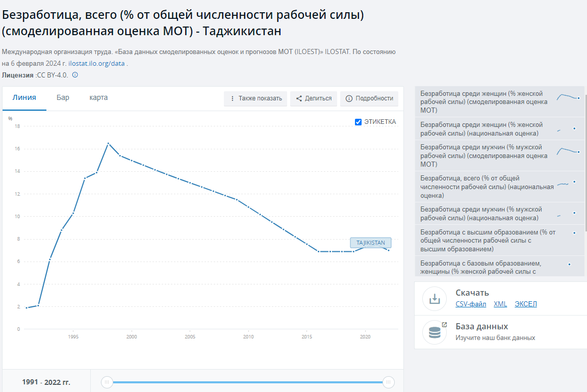
Task: Download the XML file
Action: point(500,304)
